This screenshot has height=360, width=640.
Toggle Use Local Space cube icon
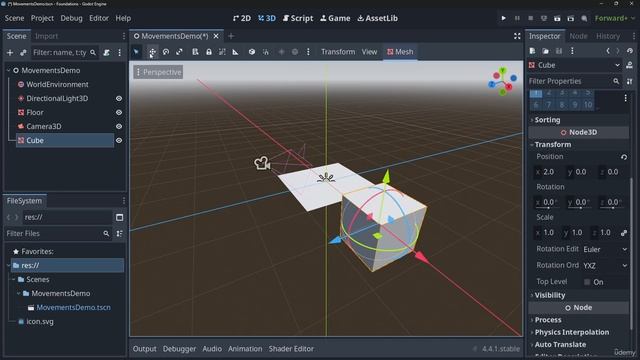(x=252, y=52)
